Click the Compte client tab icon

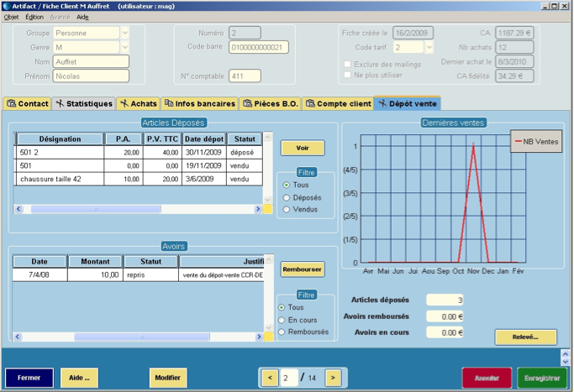coord(310,103)
